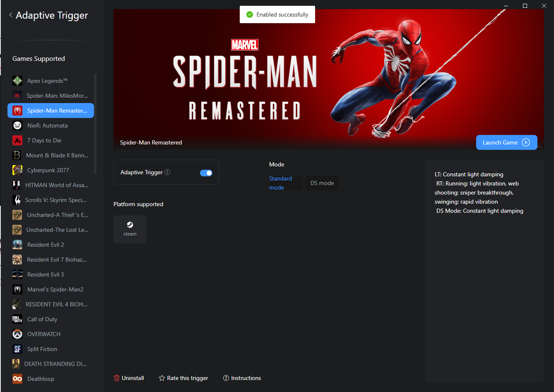Select the steam platform tile

(x=130, y=229)
